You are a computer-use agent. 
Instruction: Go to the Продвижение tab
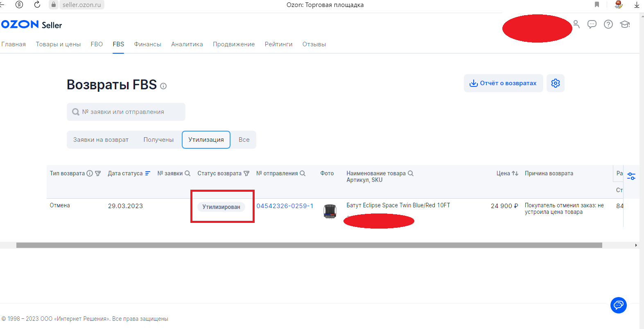click(234, 44)
